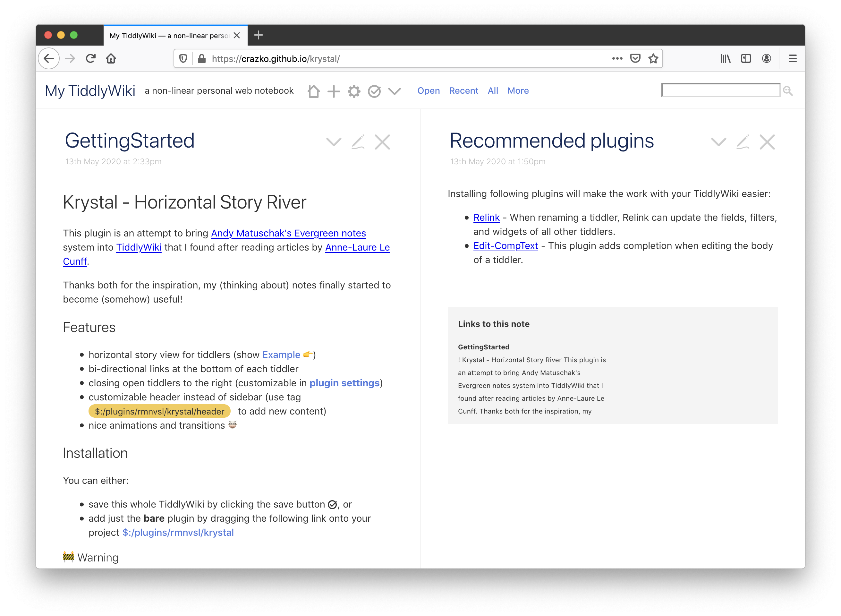Viewport: 841px width, 616px height.
Task: Expand Recommended plugins more actions chevron
Action: click(718, 142)
